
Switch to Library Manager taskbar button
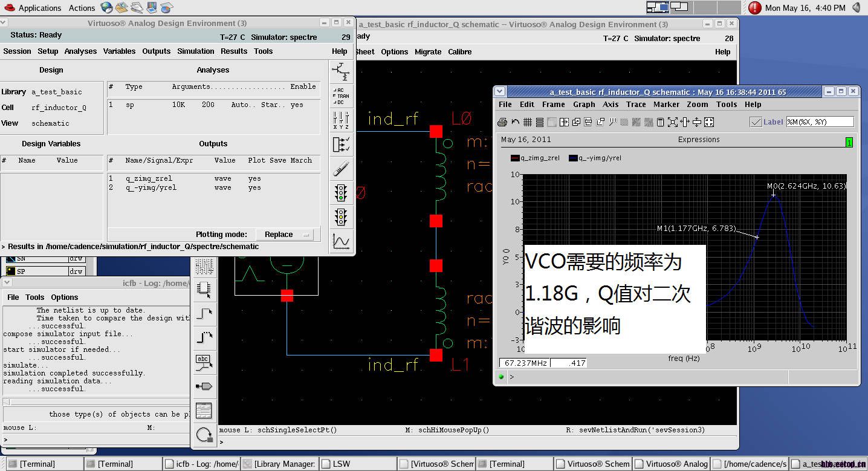click(x=279, y=464)
